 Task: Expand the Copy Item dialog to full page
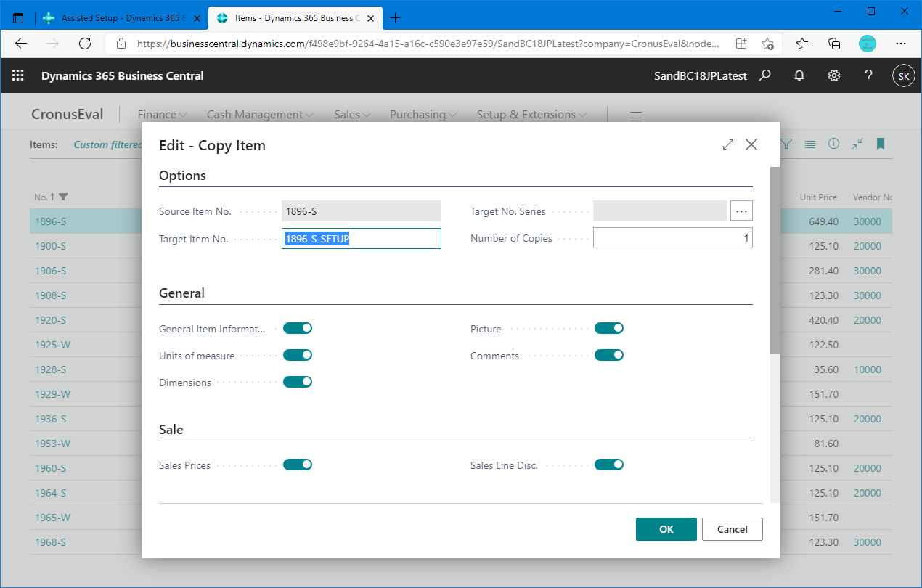pos(727,144)
